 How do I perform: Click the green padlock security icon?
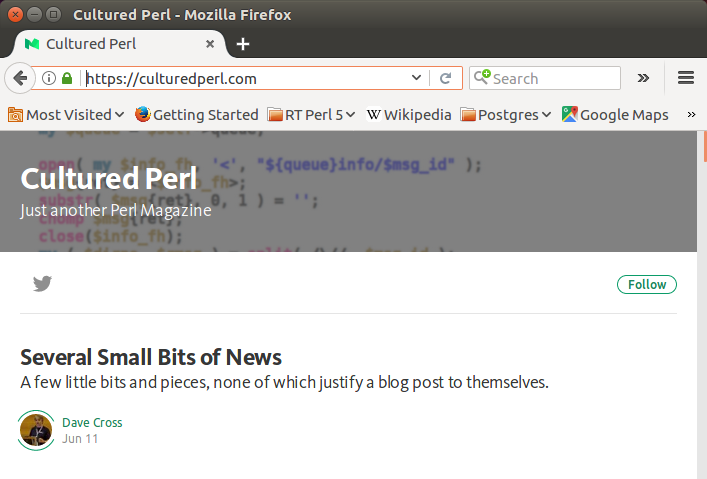(x=67, y=78)
